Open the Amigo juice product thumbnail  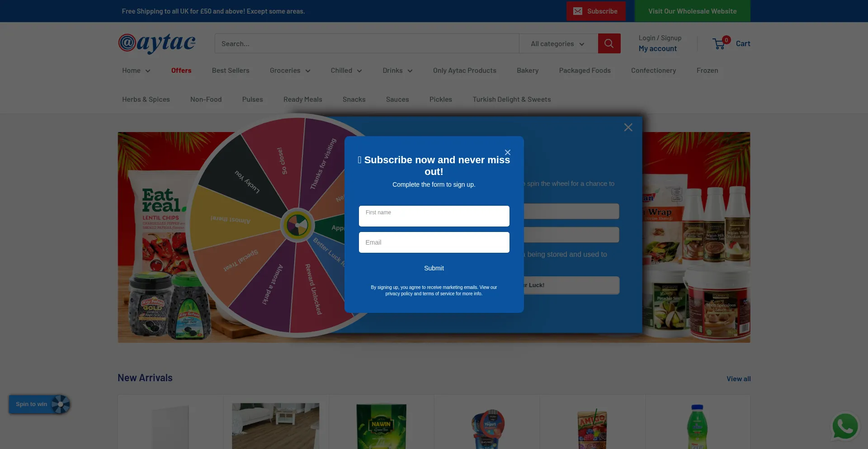(x=592, y=429)
